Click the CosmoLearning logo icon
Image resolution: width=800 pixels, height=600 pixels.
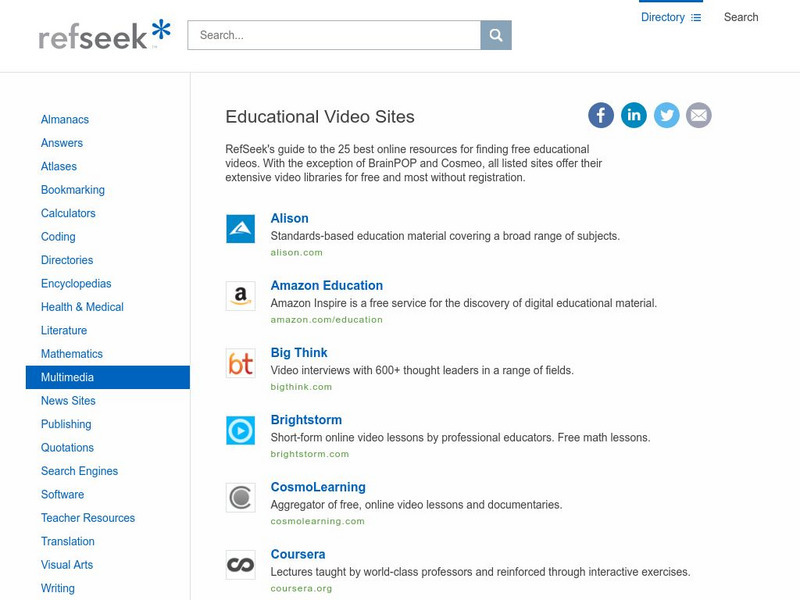pos(241,497)
